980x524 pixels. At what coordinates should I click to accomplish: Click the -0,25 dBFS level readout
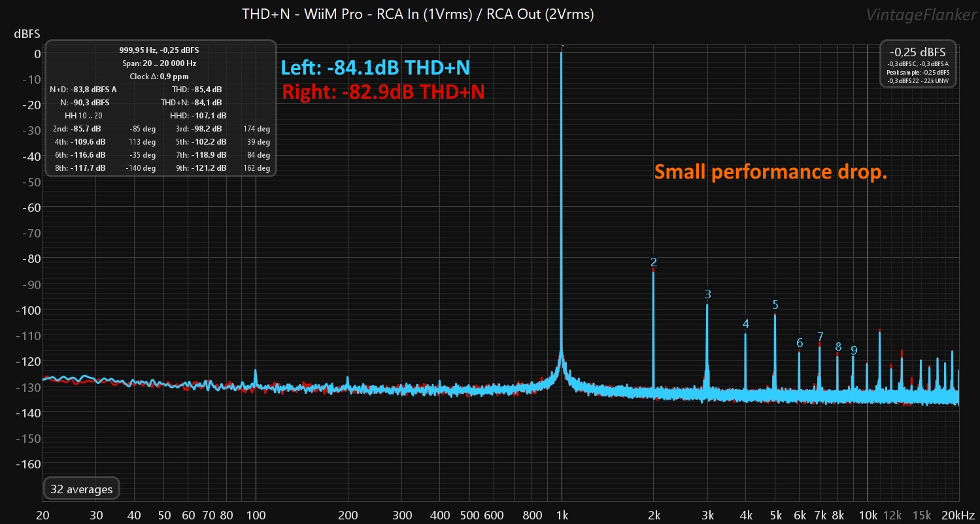click(918, 52)
